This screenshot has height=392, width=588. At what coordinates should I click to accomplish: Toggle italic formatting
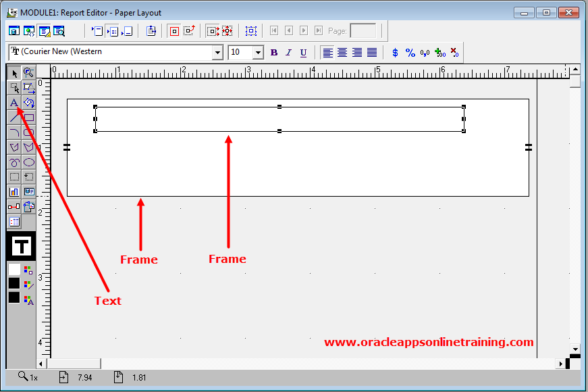289,53
